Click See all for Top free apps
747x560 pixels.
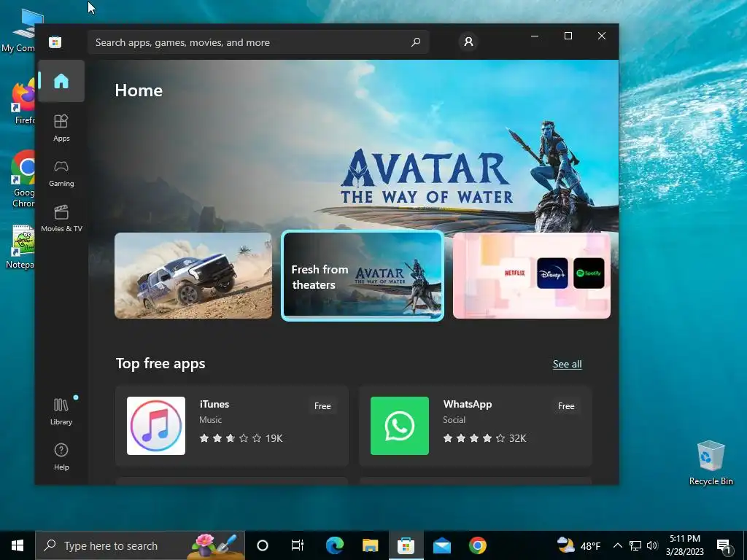(567, 365)
